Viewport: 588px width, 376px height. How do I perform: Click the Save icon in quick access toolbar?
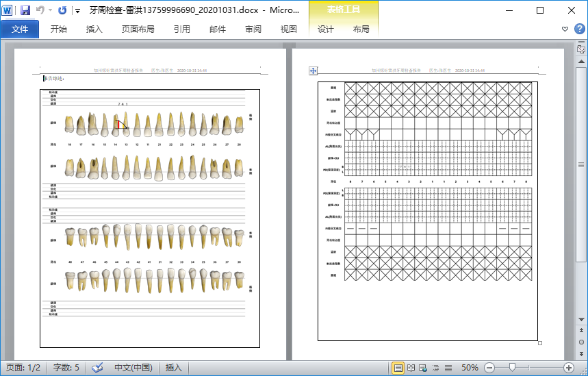point(25,10)
